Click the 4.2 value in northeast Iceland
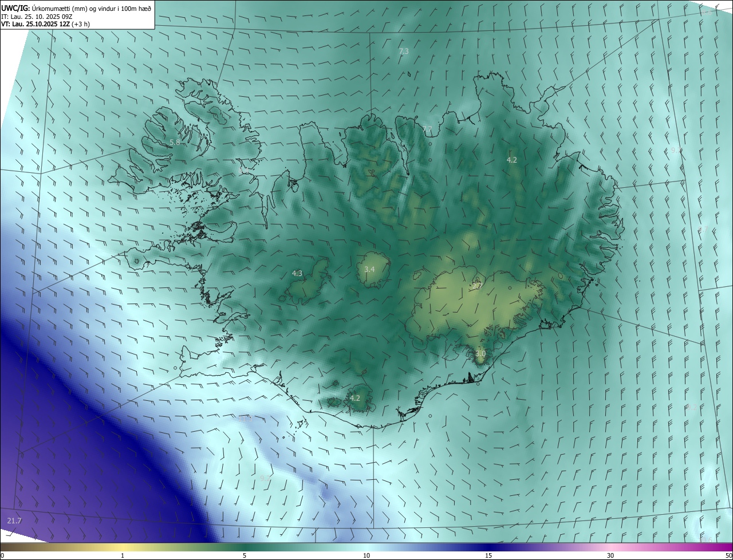The width and height of the screenshot is (733, 560). 512,160
